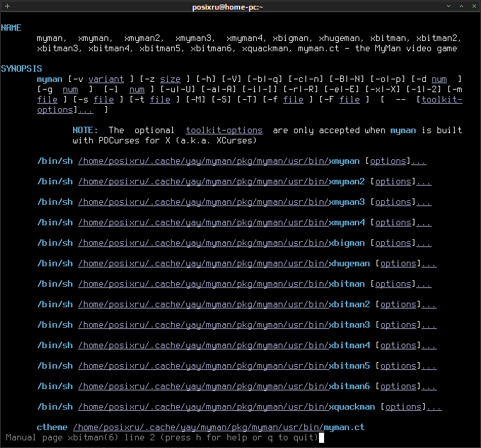Click the underlined word variant

click(106, 79)
